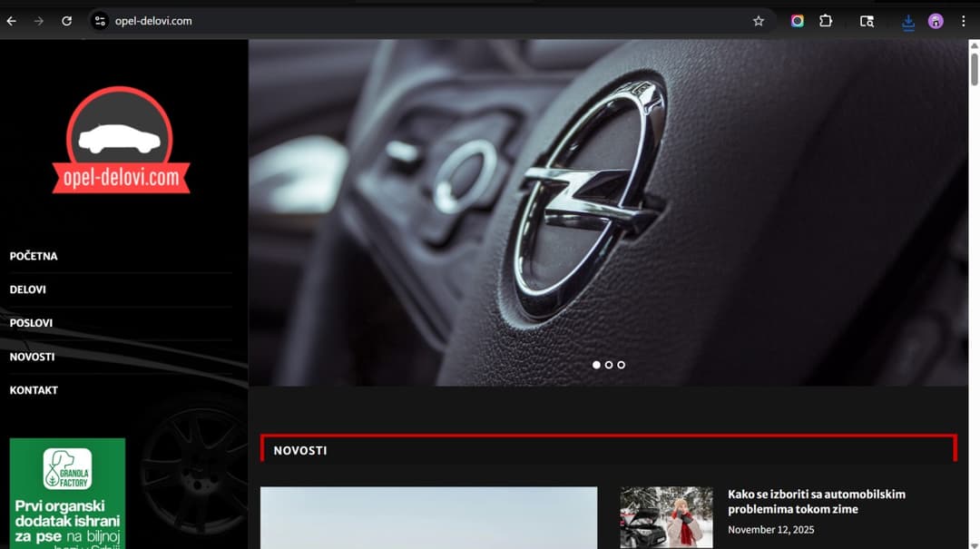Click the November 12, 2025 date
Image resolution: width=980 pixels, height=549 pixels.
tap(770, 530)
